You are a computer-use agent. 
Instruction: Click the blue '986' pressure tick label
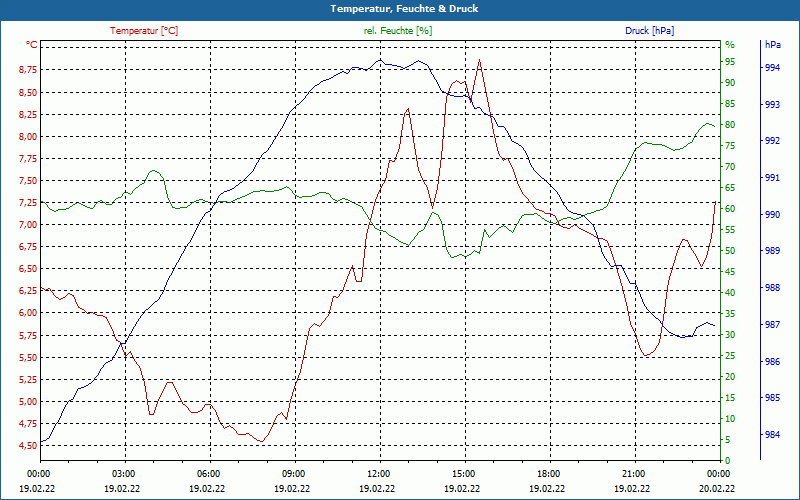pyautogui.click(x=772, y=362)
